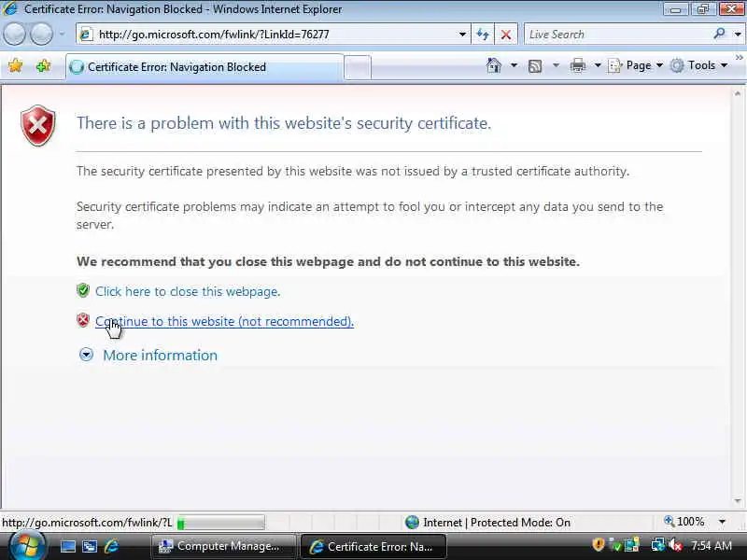
Task: Launch Internet Explorer from quick launch
Action: click(x=111, y=546)
